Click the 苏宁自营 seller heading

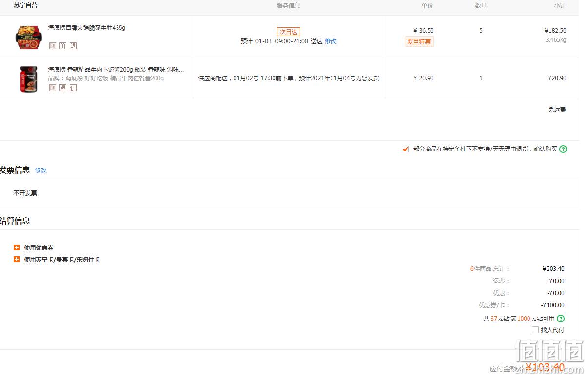pyautogui.click(x=25, y=5)
